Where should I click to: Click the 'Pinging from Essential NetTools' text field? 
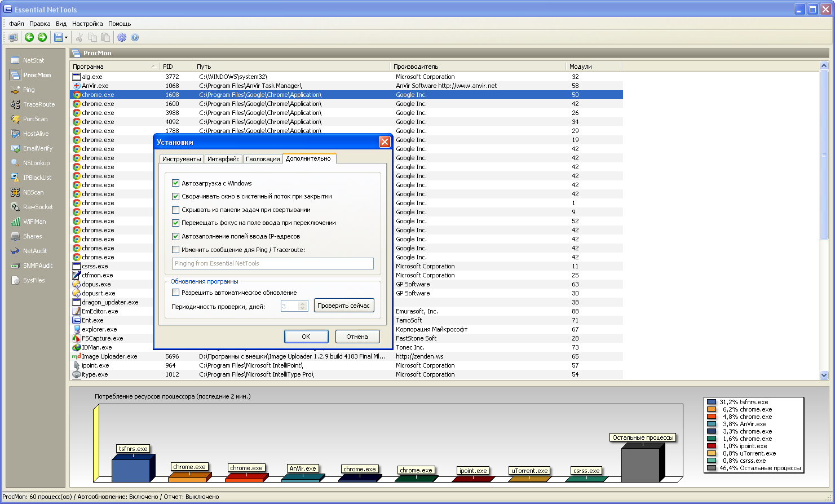(273, 263)
